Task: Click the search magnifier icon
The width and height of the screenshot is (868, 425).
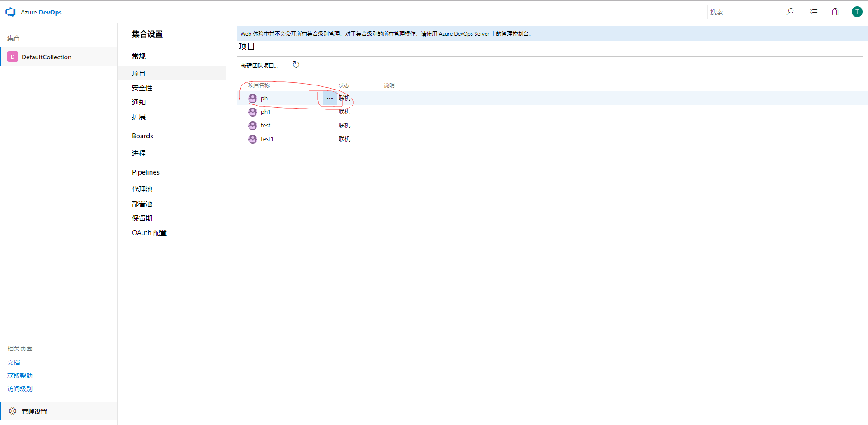Action: [789, 12]
